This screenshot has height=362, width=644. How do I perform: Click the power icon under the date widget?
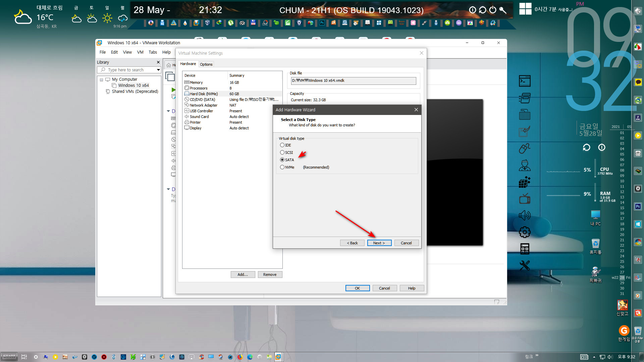tap(602, 147)
